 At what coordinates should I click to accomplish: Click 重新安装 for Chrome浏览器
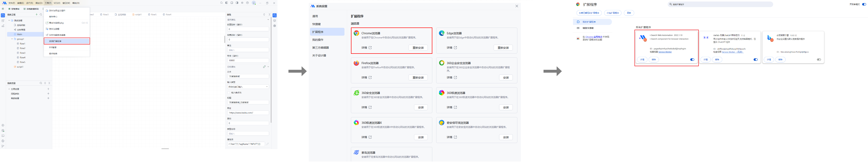tap(418, 48)
